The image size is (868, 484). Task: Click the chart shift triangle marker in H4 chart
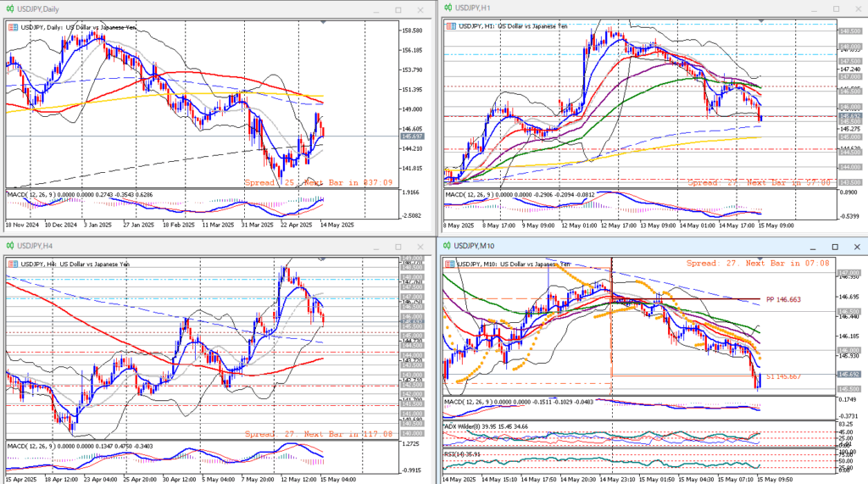(323, 259)
